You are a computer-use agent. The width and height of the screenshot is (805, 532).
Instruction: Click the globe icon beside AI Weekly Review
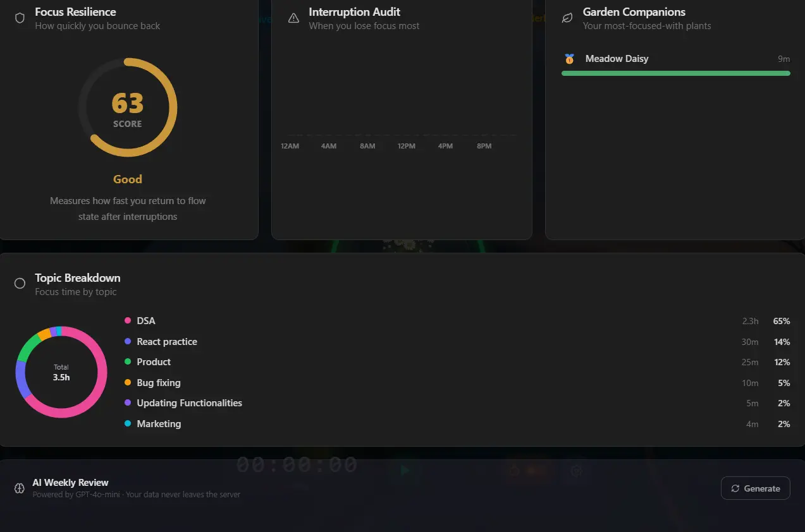[18, 488]
